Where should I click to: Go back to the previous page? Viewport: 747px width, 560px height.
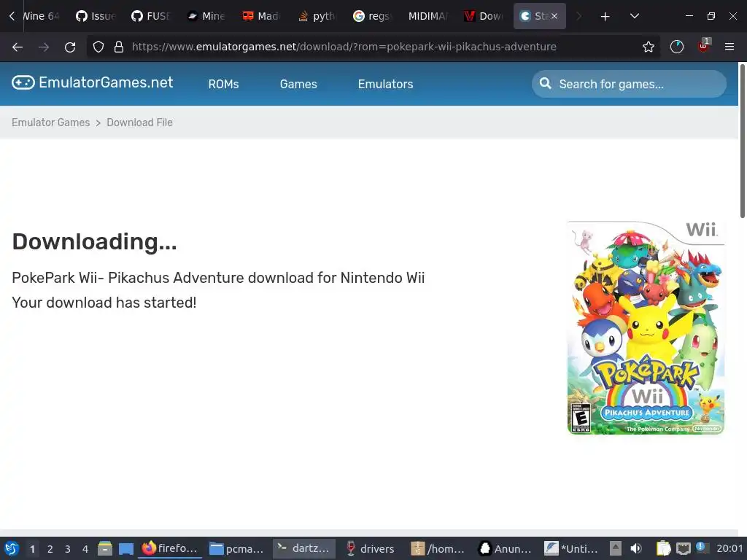pyautogui.click(x=18, y=47)
